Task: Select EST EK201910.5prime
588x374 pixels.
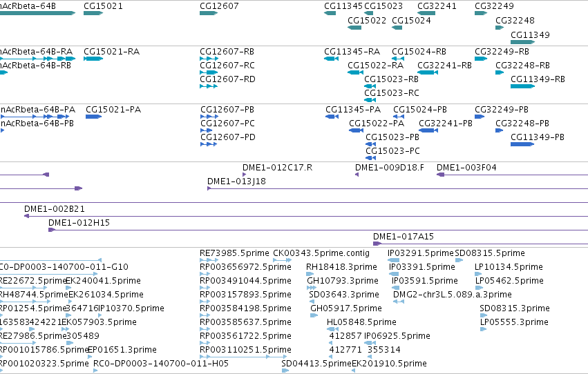Action: (x=353, y=371)
